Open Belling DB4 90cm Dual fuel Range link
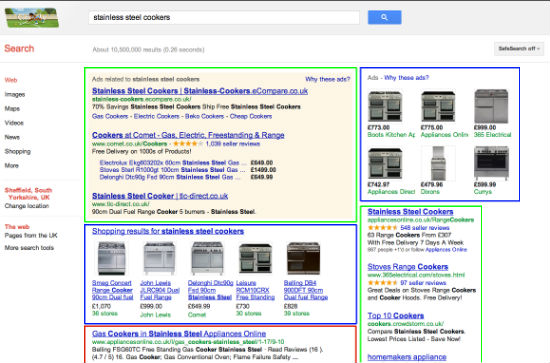This screenshot has height=363, width=550. 306,290
